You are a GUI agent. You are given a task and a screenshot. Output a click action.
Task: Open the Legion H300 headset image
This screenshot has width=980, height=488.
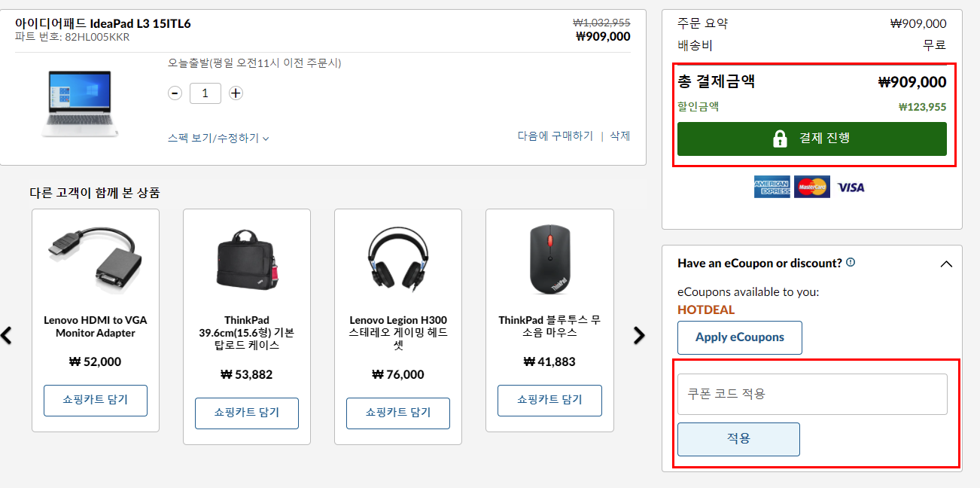397,260
